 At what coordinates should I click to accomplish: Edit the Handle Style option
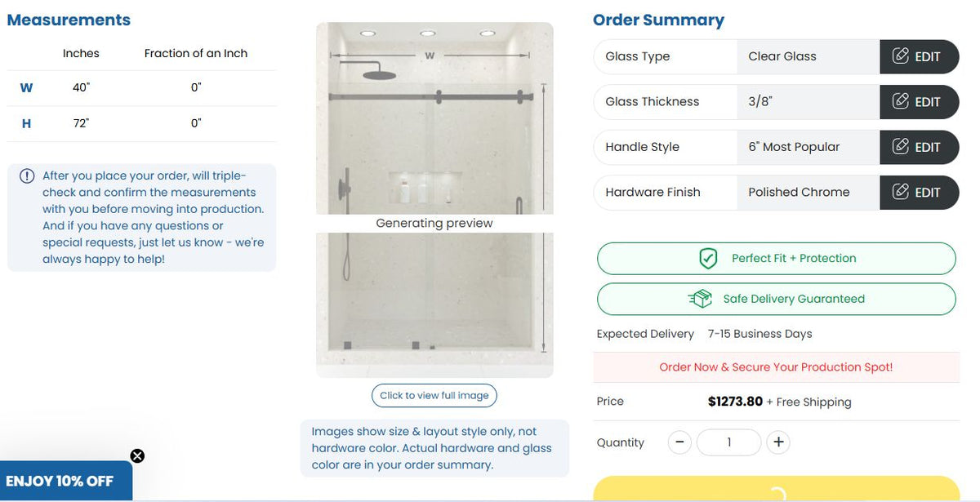pyautogui.click(x=919, y=147)
